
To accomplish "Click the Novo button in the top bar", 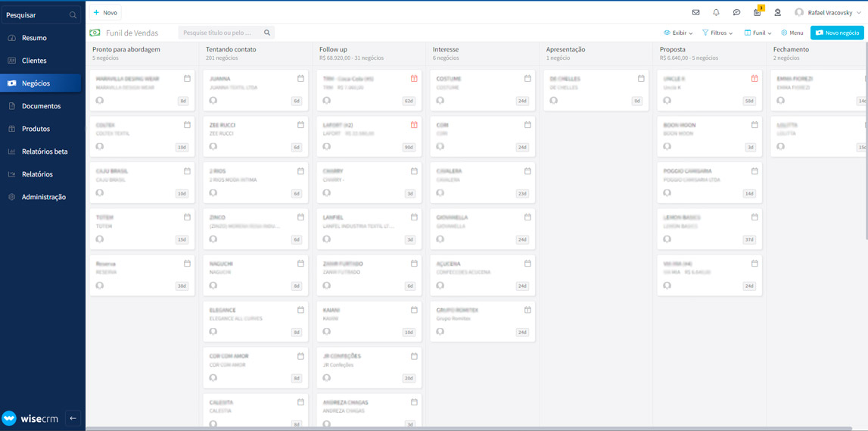I will click(105, 13).
